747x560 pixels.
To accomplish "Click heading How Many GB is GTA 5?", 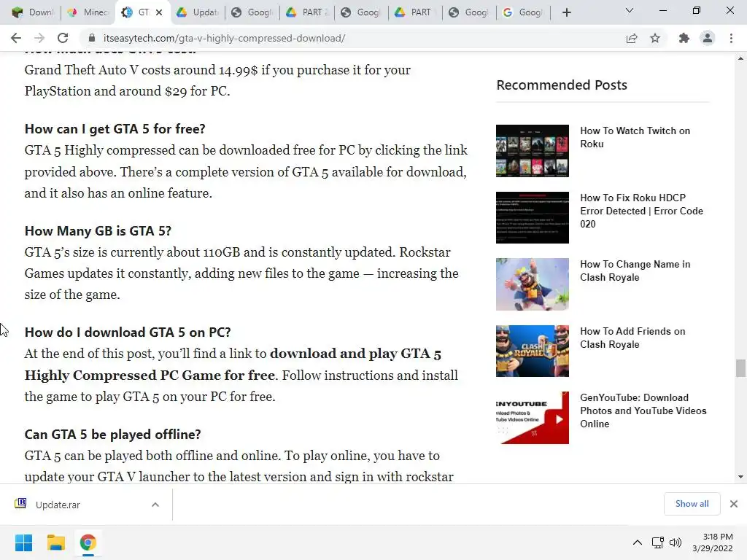I will 98,231.
